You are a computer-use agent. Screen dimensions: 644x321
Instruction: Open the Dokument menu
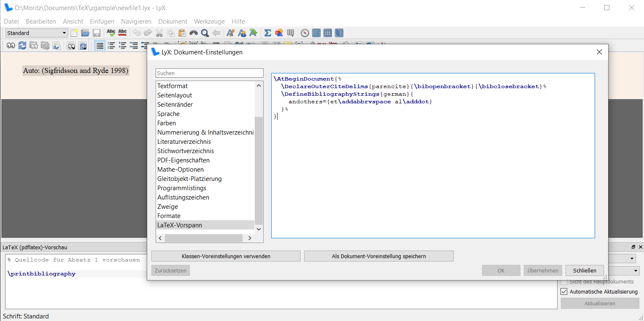tap(172, 22)
